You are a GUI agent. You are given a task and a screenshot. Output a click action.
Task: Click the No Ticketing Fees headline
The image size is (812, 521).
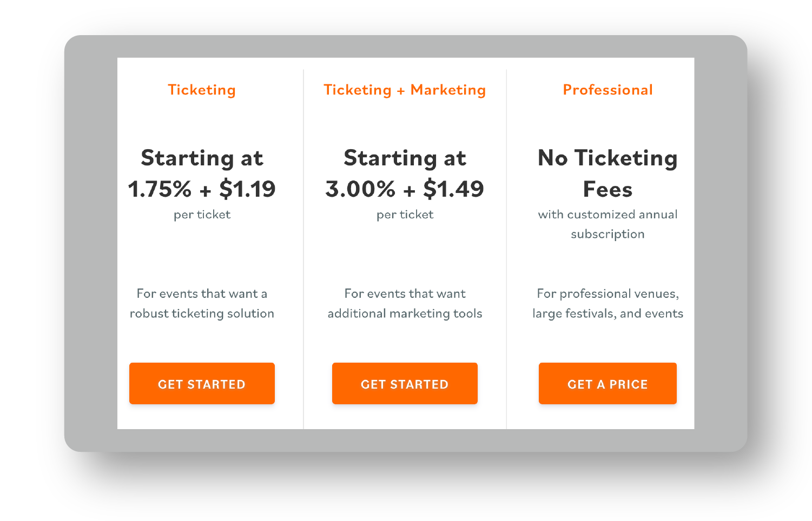tap(608, 173)
